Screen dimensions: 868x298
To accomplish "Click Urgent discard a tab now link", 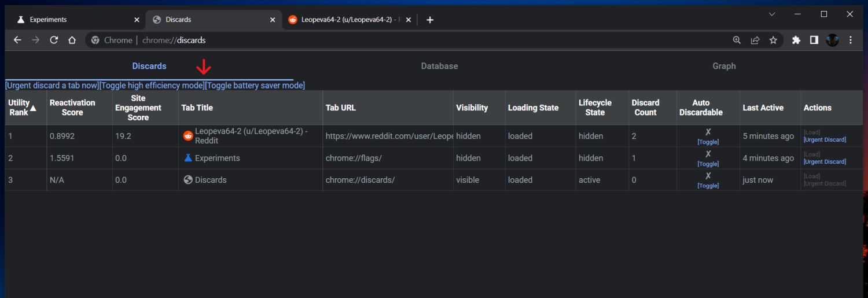I will point(52,86).
